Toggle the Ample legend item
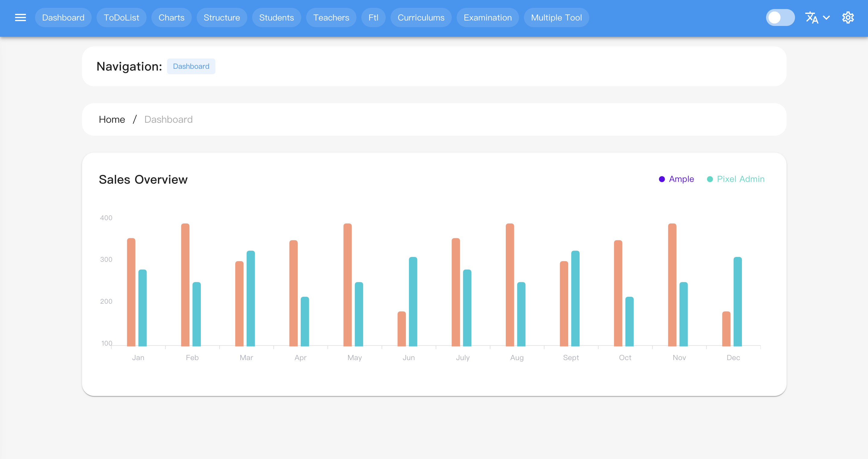Screen dimensions: 868x459 (x=676, y=179)
